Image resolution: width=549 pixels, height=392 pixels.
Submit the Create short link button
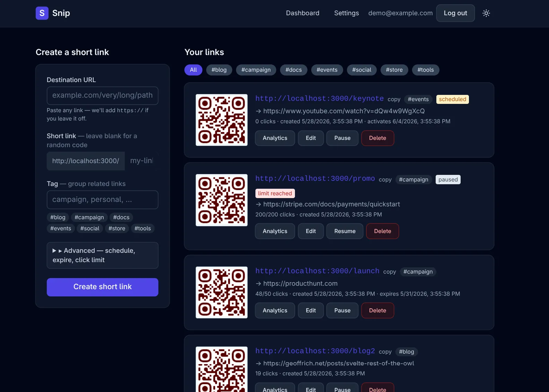(103, 287)
